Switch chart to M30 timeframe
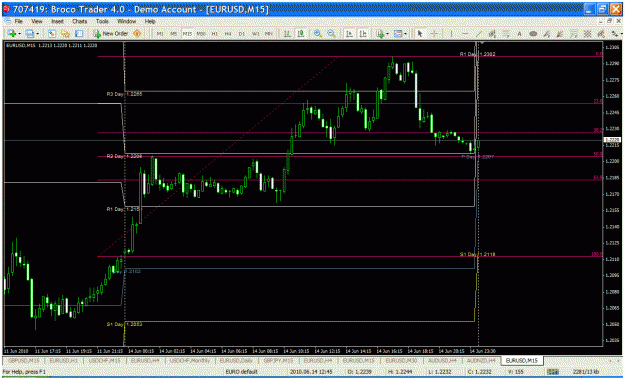Image resolution: width=625 pixels, height=378 pixels. 201,34
